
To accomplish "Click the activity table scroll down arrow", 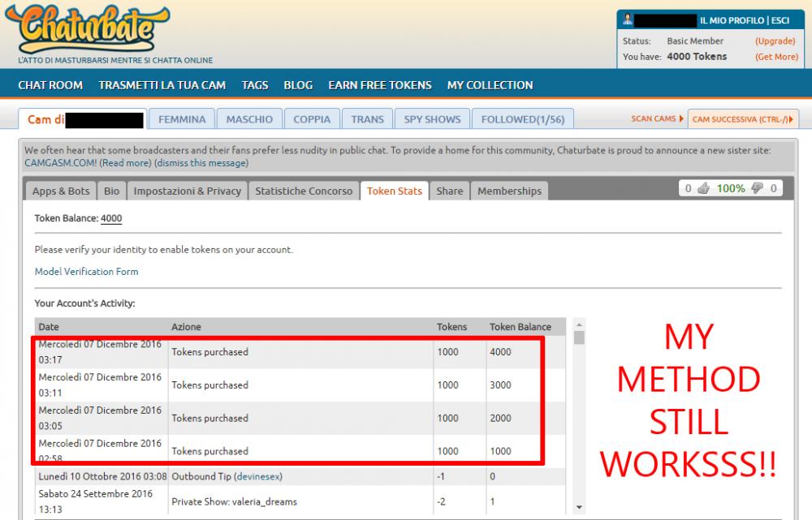I will coord(580,507).
